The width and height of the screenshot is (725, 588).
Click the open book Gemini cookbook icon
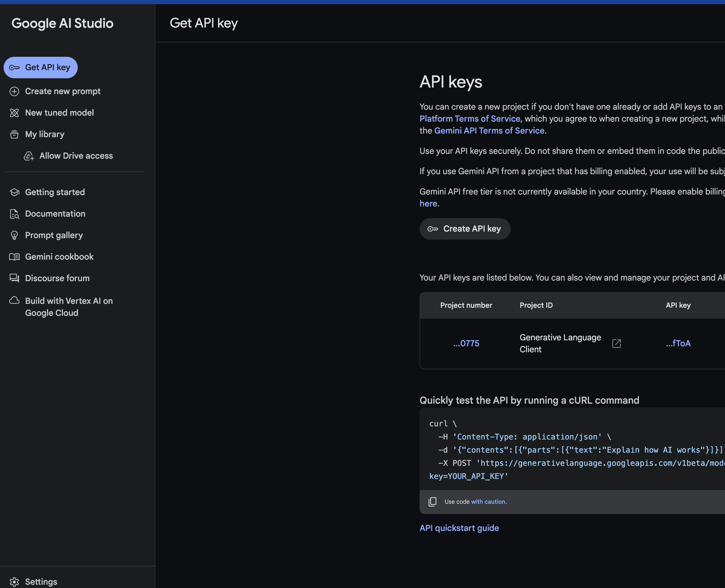pyautogui.click(x=14, y=257)
